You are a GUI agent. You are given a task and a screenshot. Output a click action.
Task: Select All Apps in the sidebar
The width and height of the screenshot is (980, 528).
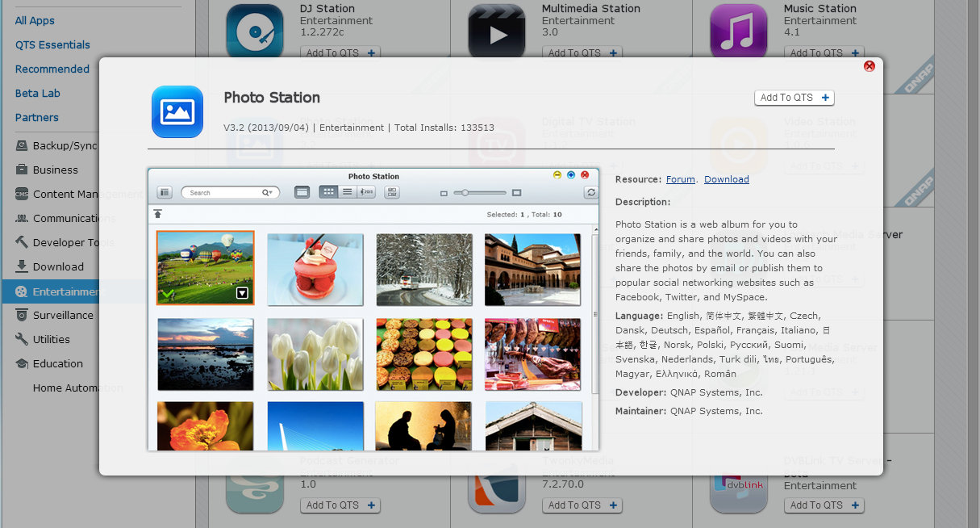tap(35, 20)
